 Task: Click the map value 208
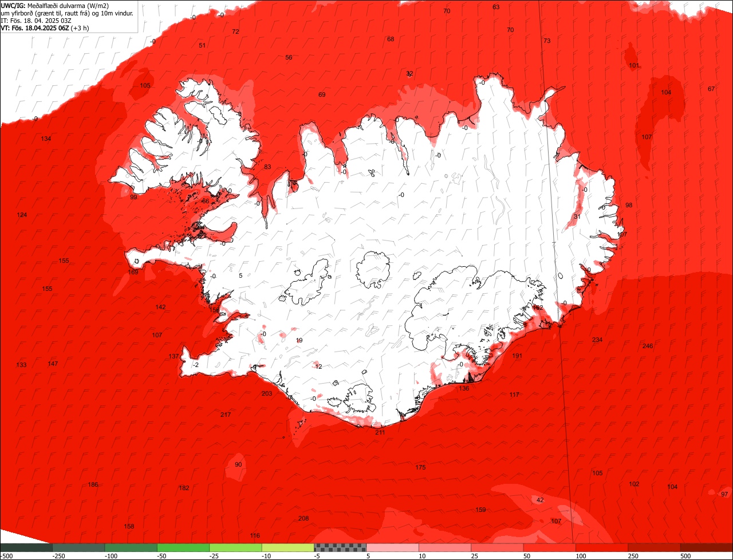(304, 518)
